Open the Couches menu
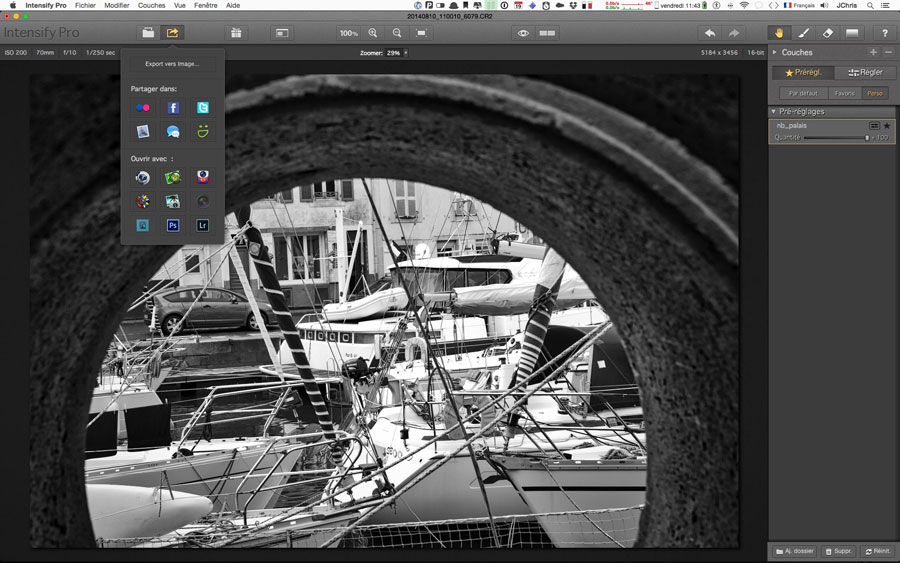The image size is (900, 563). tap(152, 5)
